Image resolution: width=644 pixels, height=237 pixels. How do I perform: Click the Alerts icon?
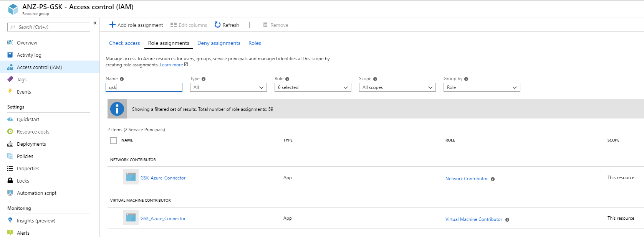(x=10, y=233)
